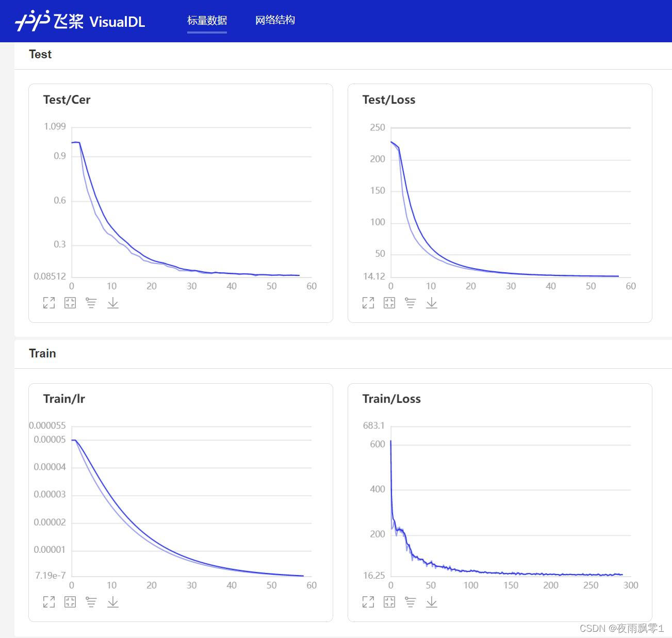Image resolution: width=672 pixels, height=638 pixels.
Task: Collapse the Test section header
Action: click(40, 55)
